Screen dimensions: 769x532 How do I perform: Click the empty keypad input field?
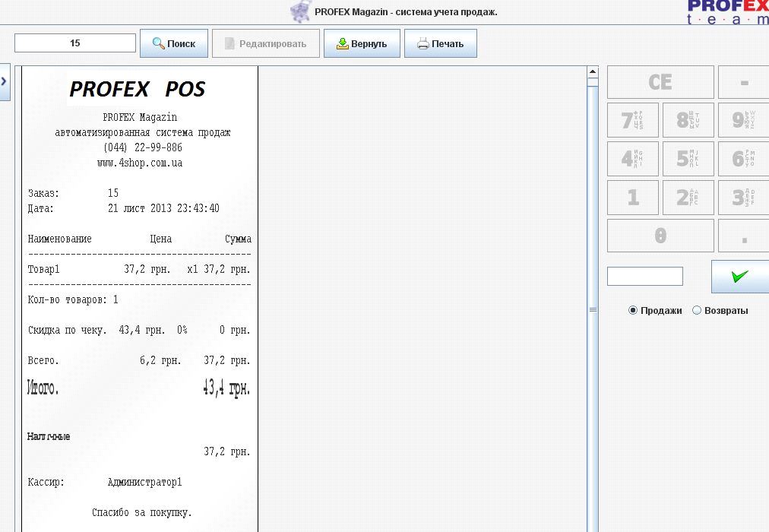point(645,276)
